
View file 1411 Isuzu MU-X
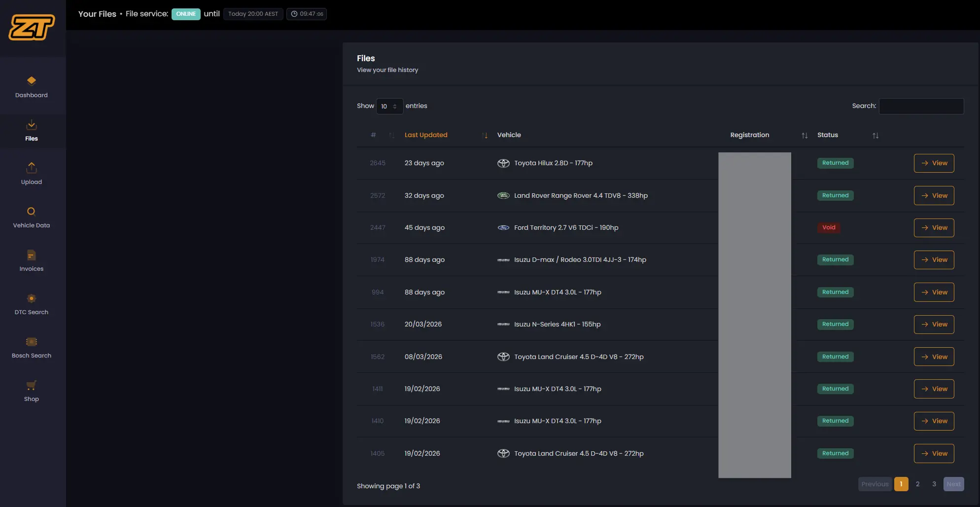(934, 389)
